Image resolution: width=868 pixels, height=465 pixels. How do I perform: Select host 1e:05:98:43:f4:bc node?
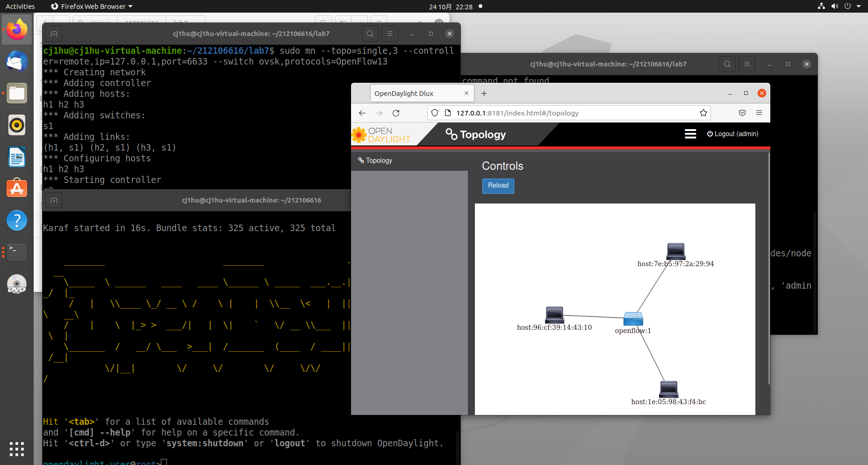669,389
